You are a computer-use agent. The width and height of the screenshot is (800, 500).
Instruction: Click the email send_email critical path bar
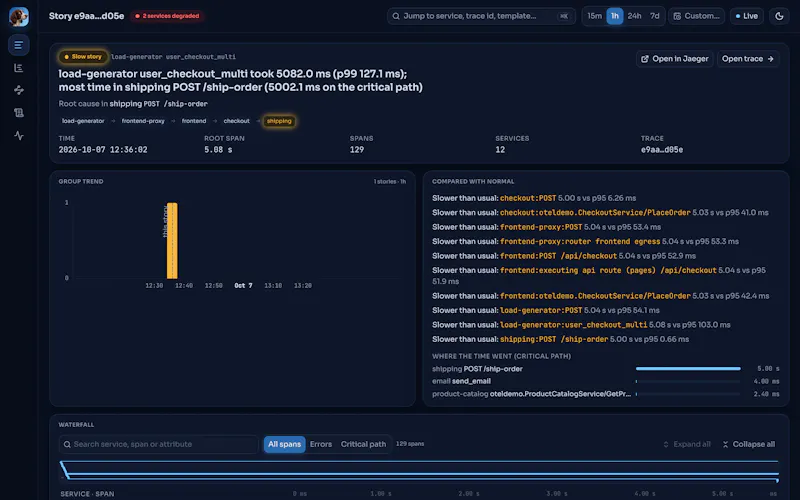(688, 381)
